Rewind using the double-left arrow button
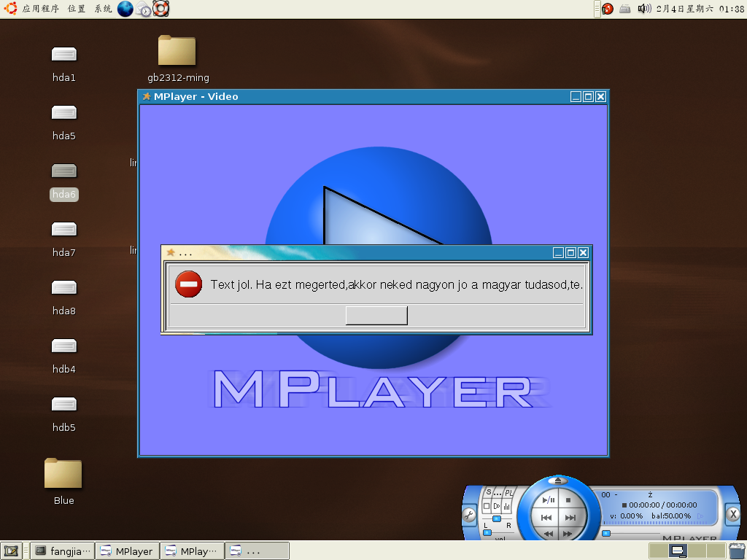 [549, 534]
